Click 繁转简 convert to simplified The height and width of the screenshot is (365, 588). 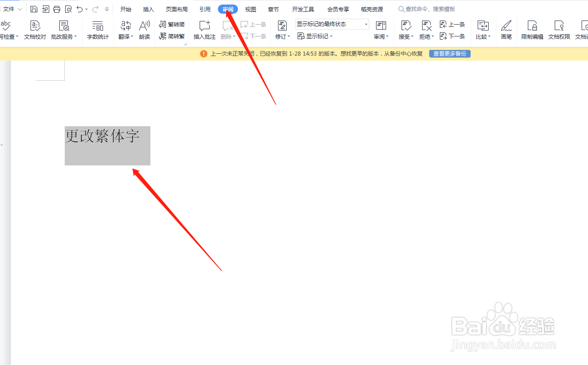point(172,24)
